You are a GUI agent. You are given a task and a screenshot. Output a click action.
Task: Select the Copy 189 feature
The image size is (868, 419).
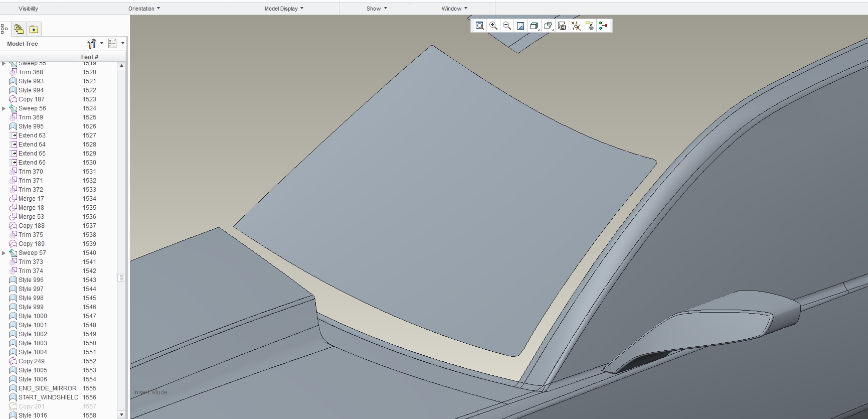point(32,244)
